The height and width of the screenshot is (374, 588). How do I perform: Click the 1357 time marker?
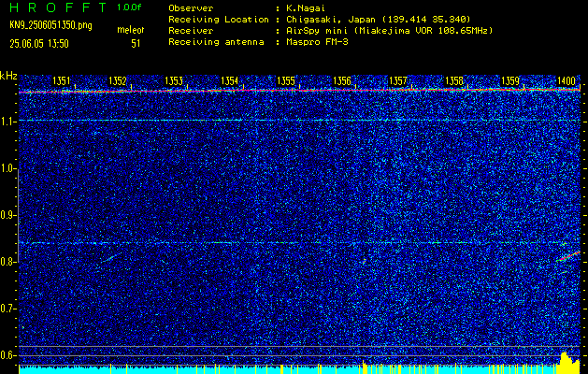(x=398, y=81)
